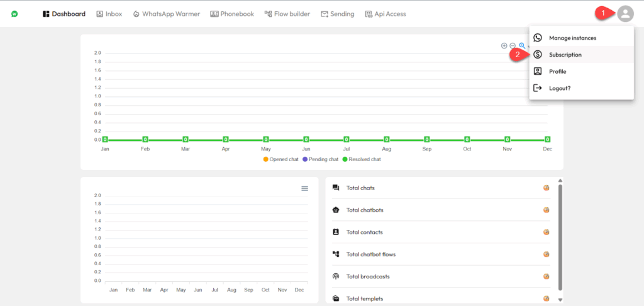Choose Manage instances in account menu

pyautogui.click(x=572, y=38)
